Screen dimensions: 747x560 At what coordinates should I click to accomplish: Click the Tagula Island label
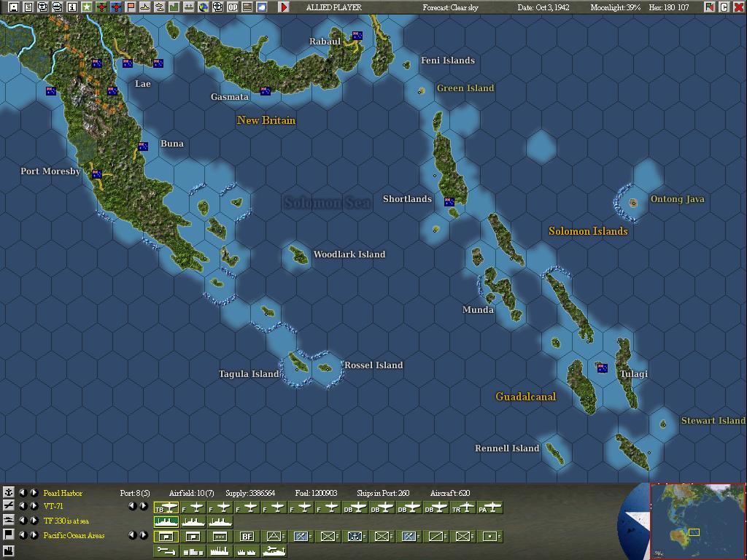[249, 374]
